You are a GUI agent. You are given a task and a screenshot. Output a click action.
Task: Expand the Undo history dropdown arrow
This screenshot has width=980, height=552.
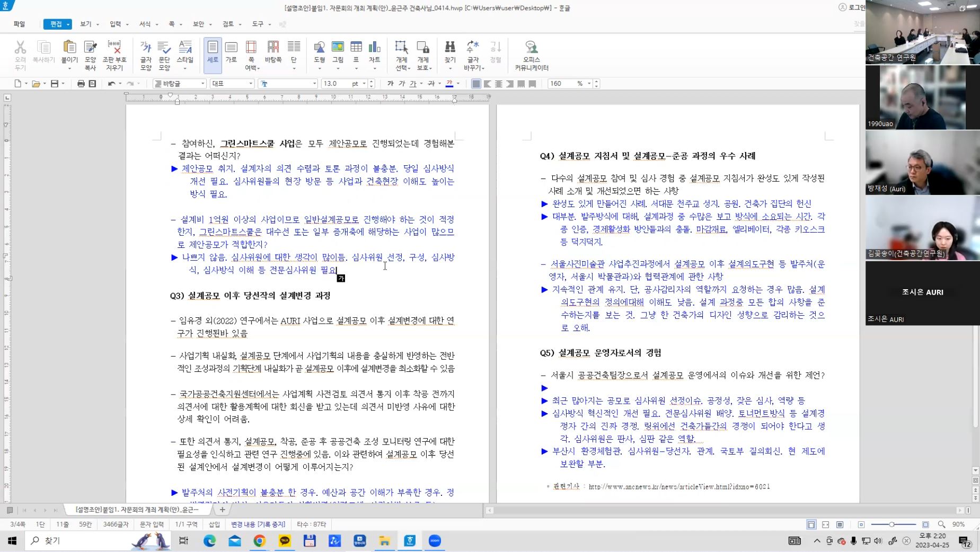pos(120,84)
